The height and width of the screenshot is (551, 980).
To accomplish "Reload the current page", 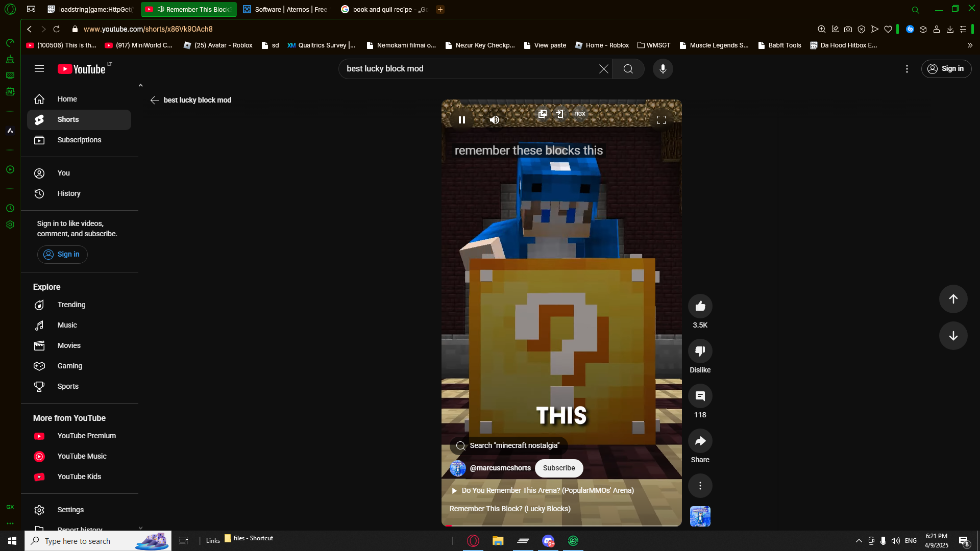I will pos(57,29).
